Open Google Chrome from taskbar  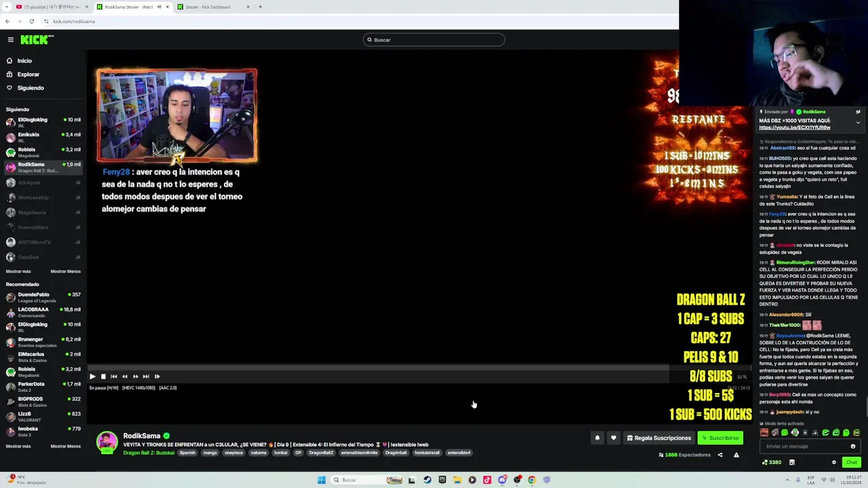[532, 480]
